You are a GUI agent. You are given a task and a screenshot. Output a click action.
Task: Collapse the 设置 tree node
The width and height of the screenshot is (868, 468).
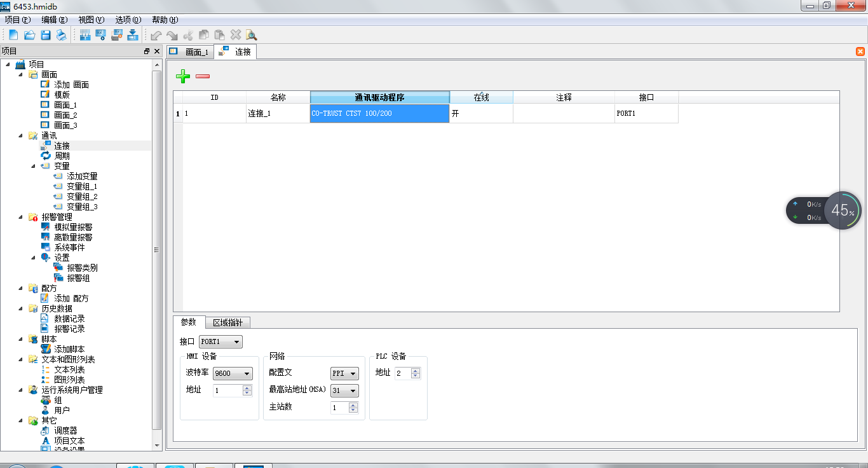click(x=33, y=258)
